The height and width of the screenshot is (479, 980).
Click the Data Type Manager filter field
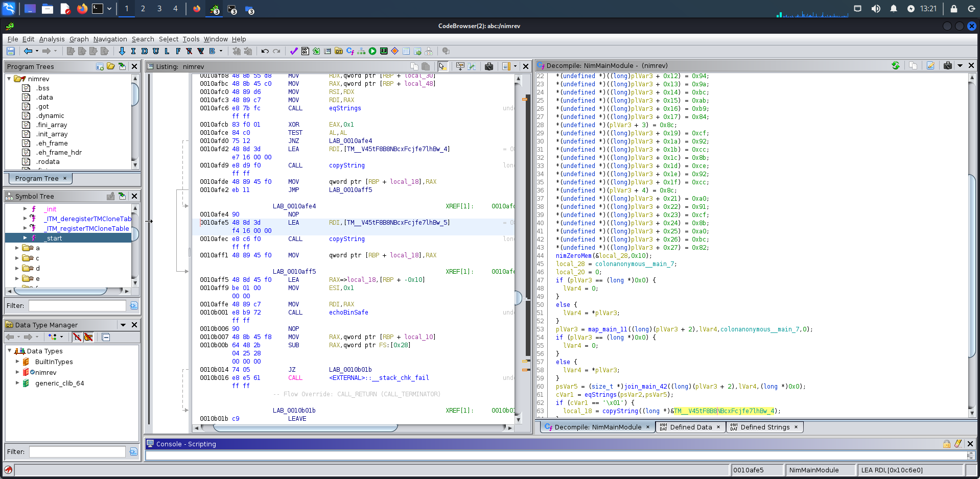coord(77,451)
